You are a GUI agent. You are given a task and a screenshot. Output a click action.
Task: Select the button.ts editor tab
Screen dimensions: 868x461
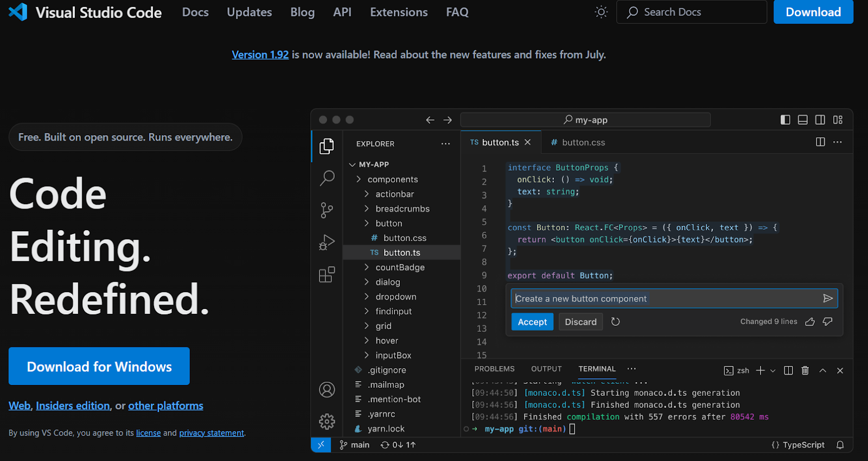pyautogui.click(x=501, y=142)
